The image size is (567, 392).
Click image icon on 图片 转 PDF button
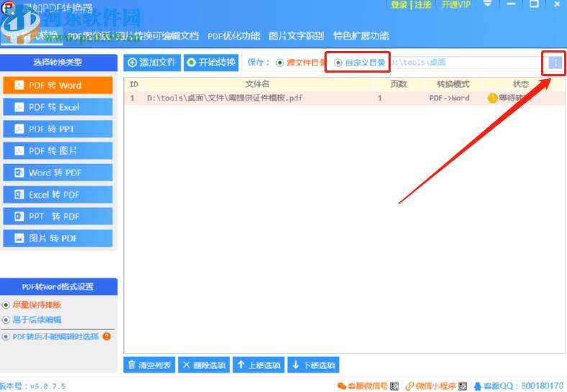19,238
